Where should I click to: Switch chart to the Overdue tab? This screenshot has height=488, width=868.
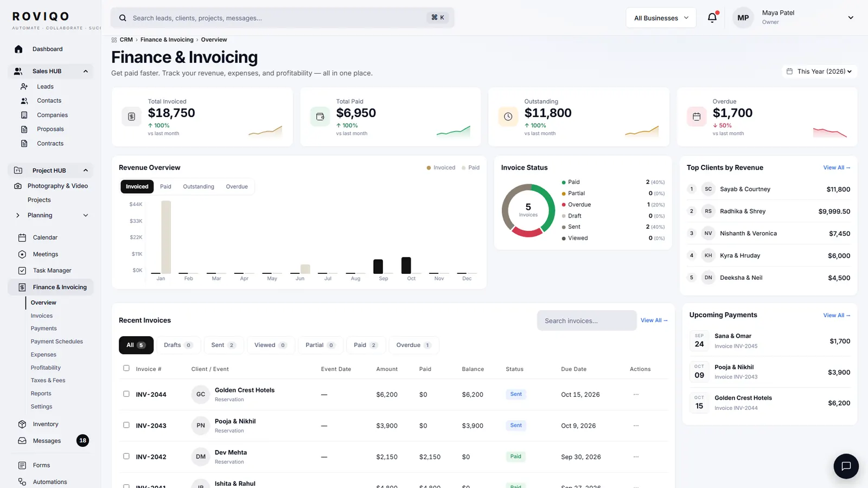[237, 187]
